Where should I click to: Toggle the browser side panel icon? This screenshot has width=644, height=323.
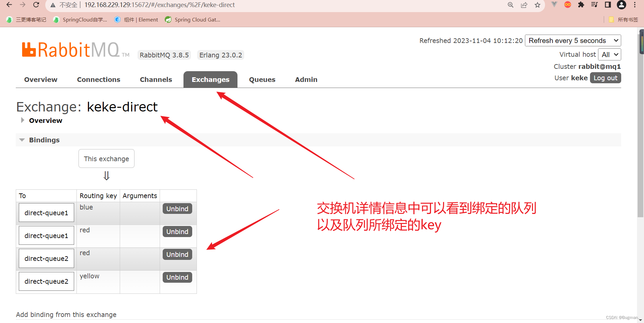click(x=608, y=5)
